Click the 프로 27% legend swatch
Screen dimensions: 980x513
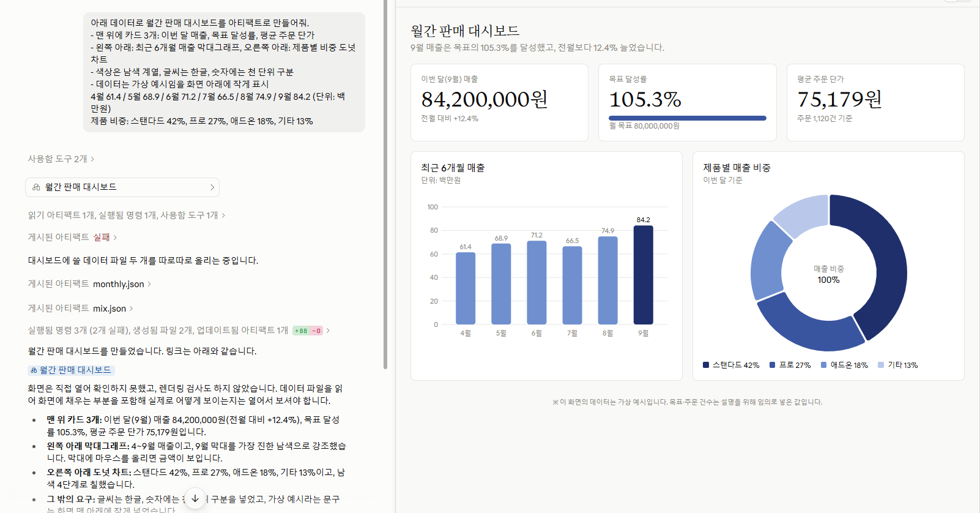772,365
